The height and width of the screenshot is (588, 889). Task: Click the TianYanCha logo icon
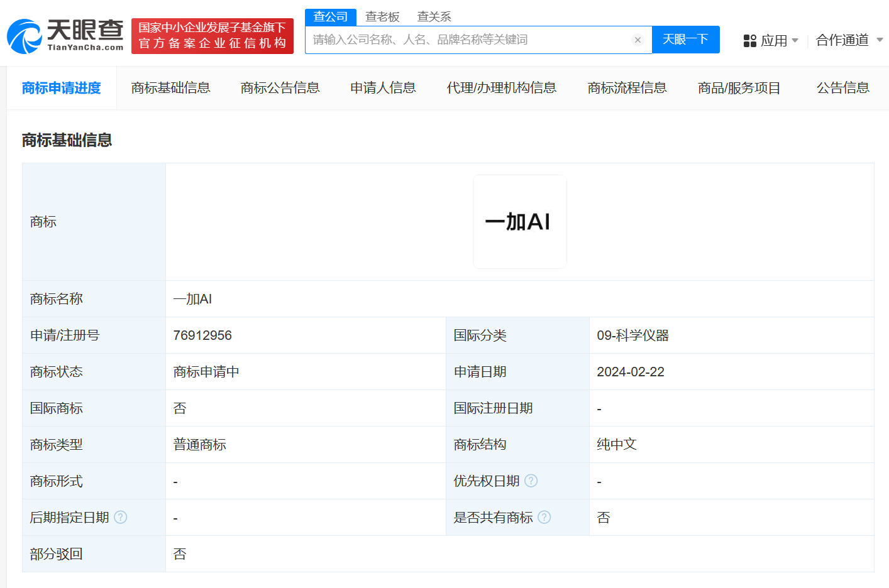point(25,36)
